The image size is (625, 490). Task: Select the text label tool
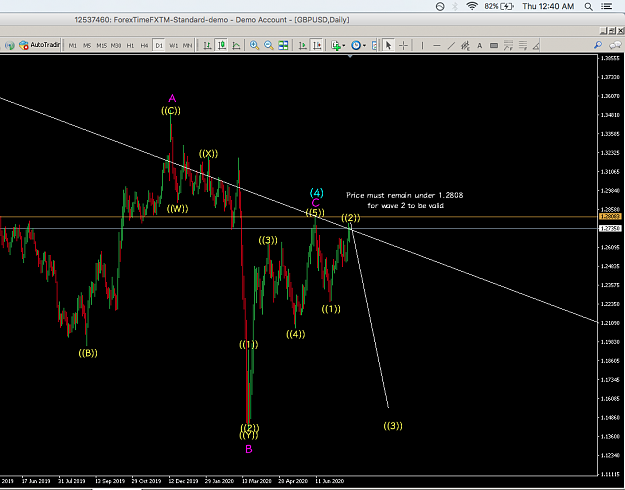tap(494, 45)
